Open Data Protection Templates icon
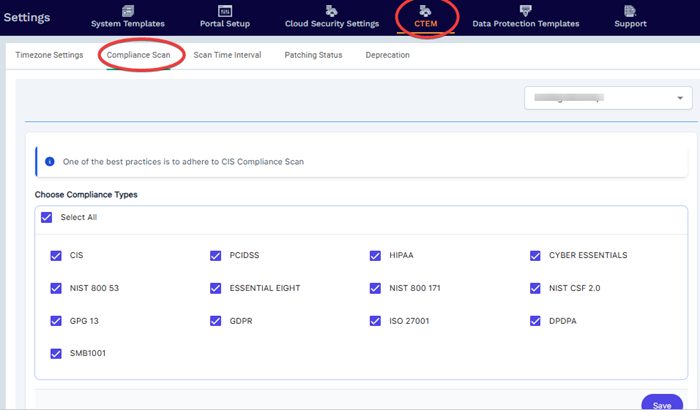This screenshot has height=410, width=700. tap(525, 10)
